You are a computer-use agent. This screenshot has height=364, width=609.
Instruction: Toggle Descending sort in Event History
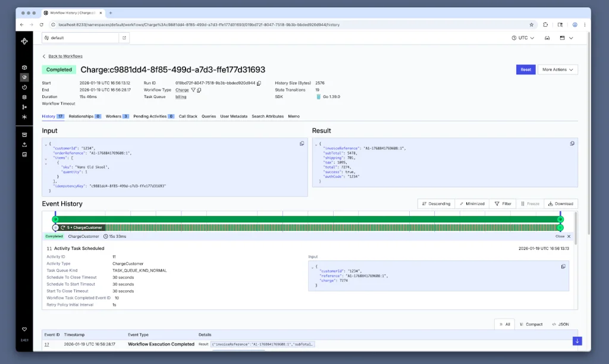tap(436, 203)
